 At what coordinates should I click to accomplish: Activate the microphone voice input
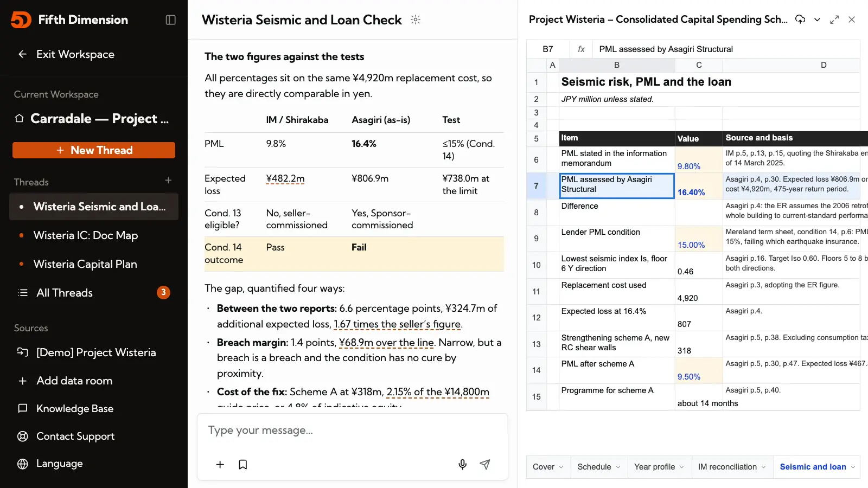pos(462,464)
